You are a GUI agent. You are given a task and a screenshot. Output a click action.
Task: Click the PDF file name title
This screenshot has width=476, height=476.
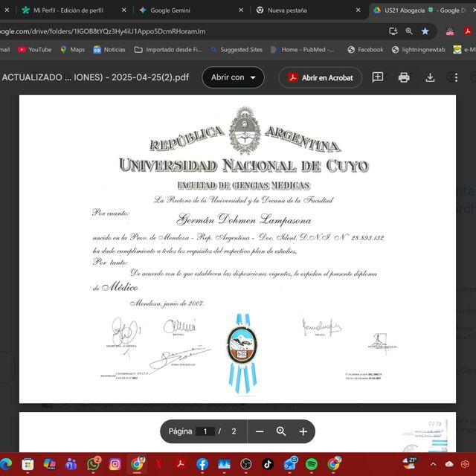tap(95, 77)
